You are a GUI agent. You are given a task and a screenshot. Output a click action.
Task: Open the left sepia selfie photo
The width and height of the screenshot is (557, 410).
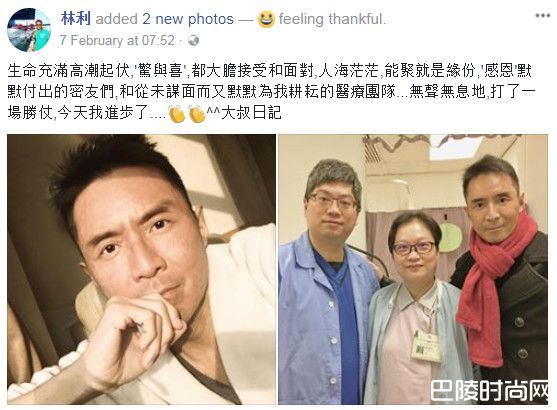coord(141,269)
